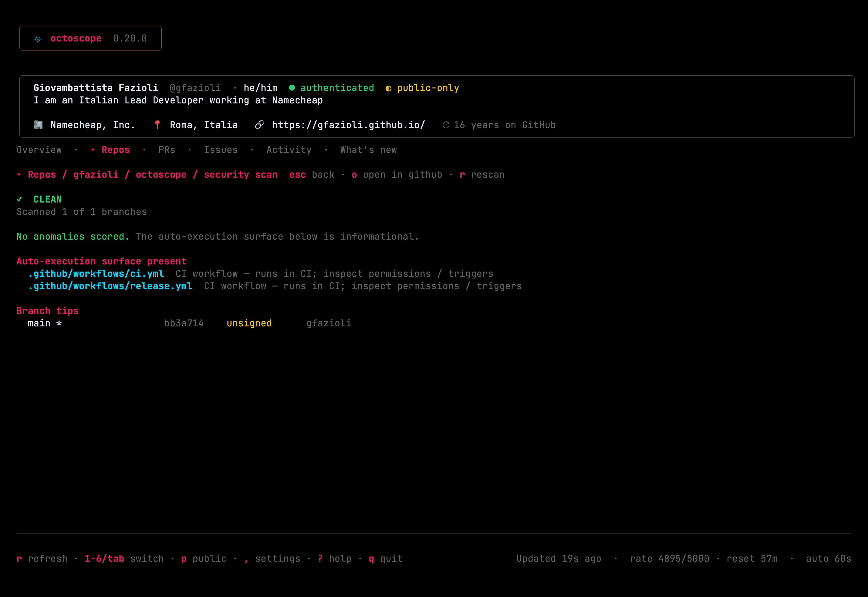Click the CLEAN scan result label
Screen dimensions: 868x597
coord(47,199)
